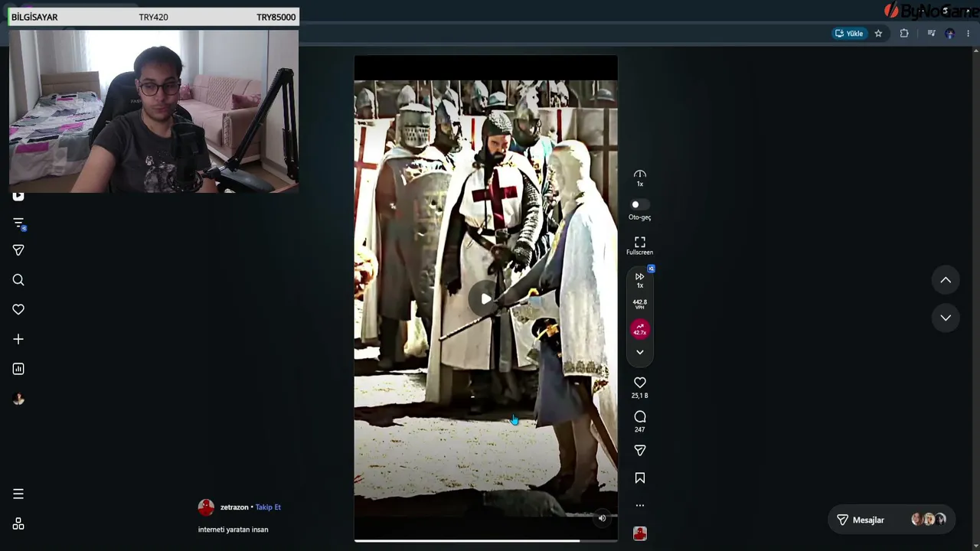This screenshot has width=980, height=551.
Task: Click the 247 comment count
Action: 640,429
